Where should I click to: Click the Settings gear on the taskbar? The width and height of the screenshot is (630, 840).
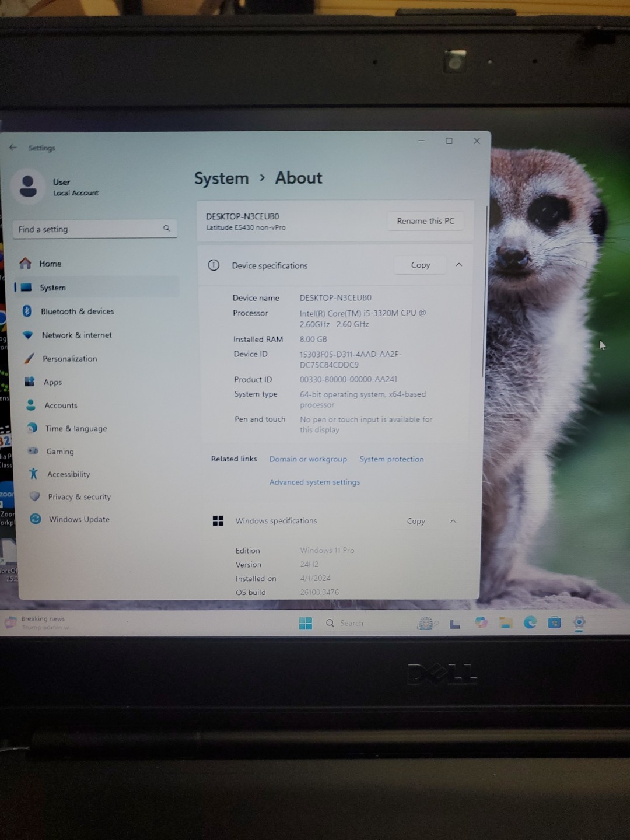[x=579, y=622]
